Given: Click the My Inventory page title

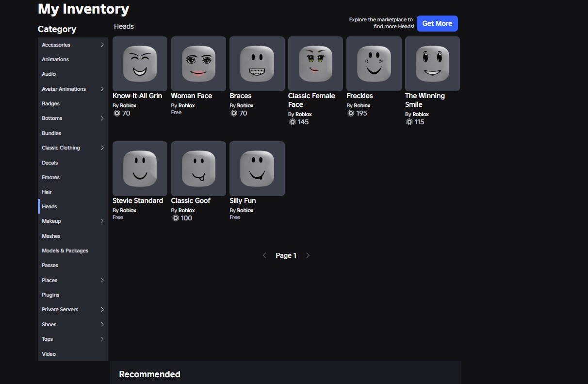Looking at the screenshot, I should coord(83,9).
